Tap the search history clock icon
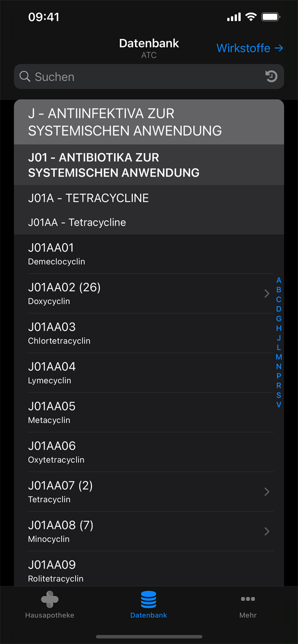This screenshot has width=298, height=644. pos(272,77)
